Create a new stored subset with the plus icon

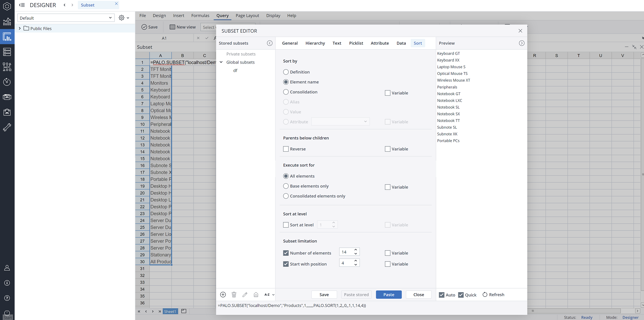coord(223,295)
